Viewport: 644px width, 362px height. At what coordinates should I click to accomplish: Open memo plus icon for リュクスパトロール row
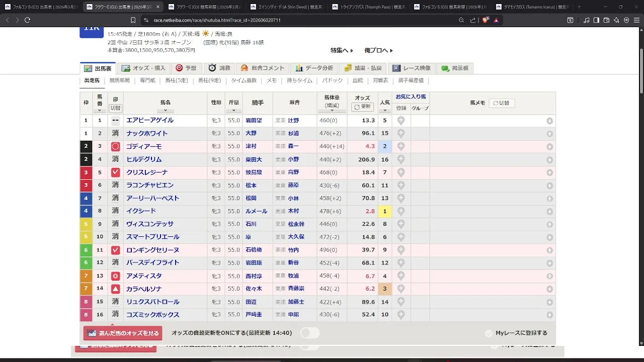point(550,302)
